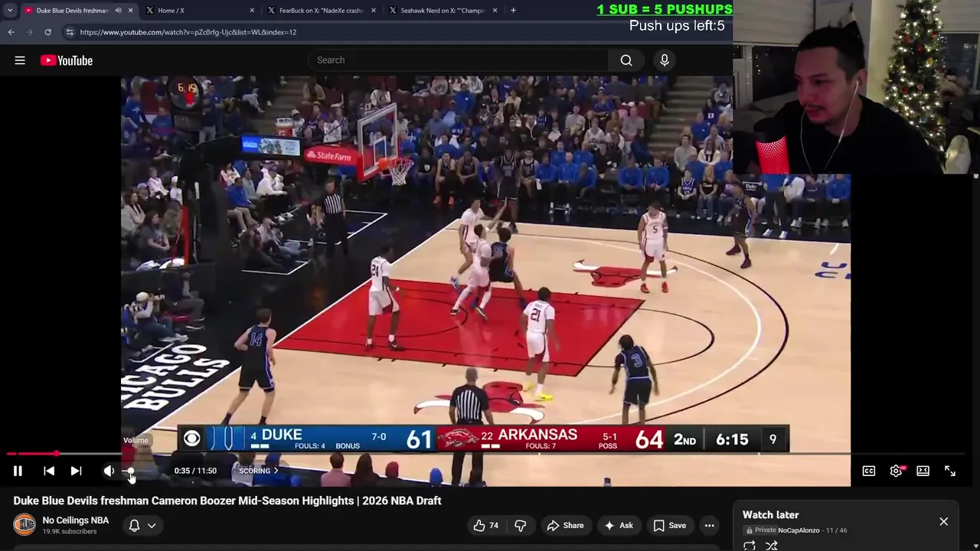Image resolution: width=980 pixels, height=551 pixels.
Task: Click the video title text
Action: pos(227,500)
